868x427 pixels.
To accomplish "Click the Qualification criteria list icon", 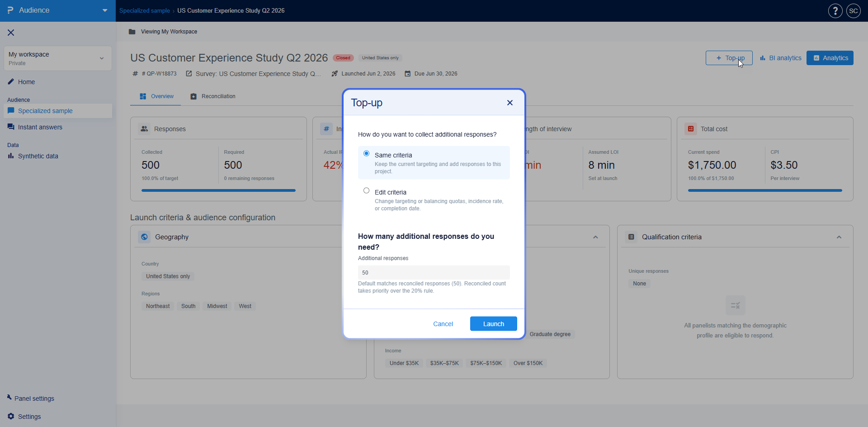I will click(x=631, y=237).
